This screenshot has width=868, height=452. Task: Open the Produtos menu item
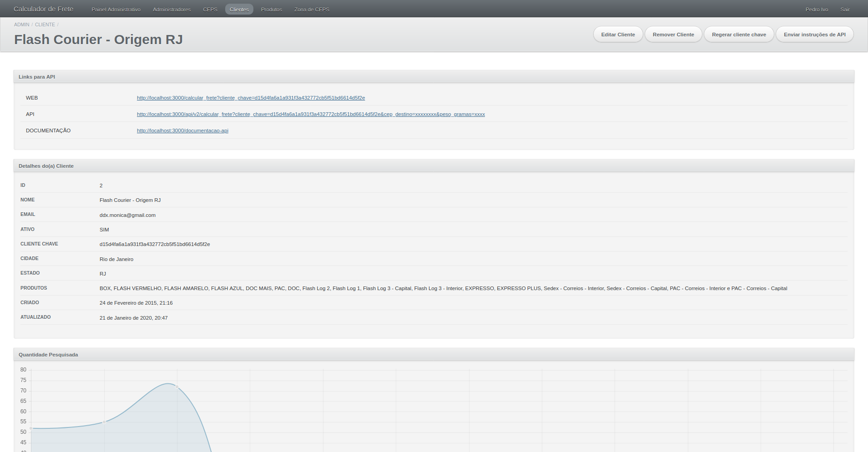click(x=271, y=10)
